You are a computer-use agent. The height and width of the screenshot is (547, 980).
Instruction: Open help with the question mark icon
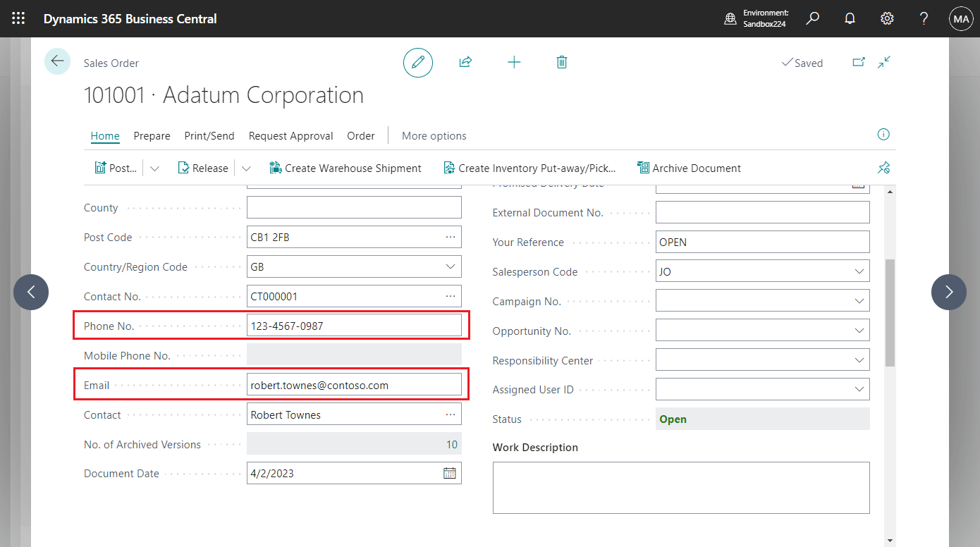click(923, 18)
